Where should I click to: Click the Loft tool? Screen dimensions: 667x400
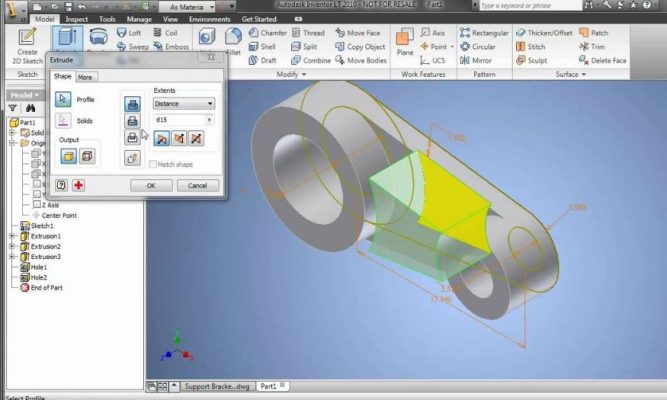pos(130,32)
